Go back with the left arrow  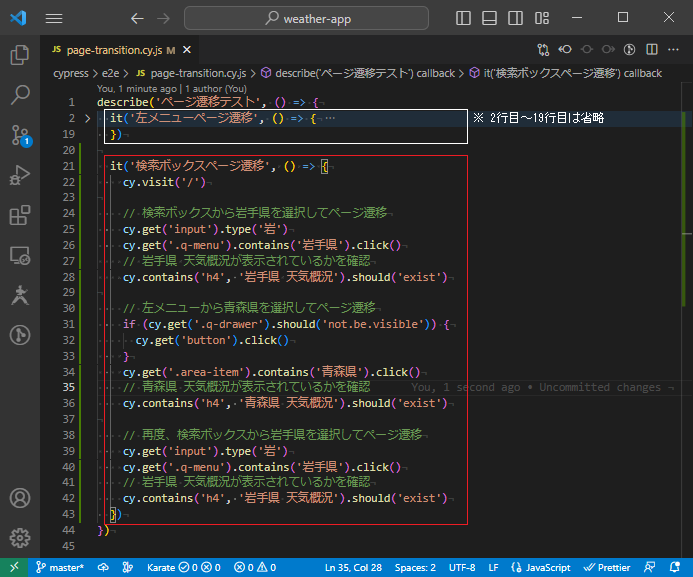point(137,18)
